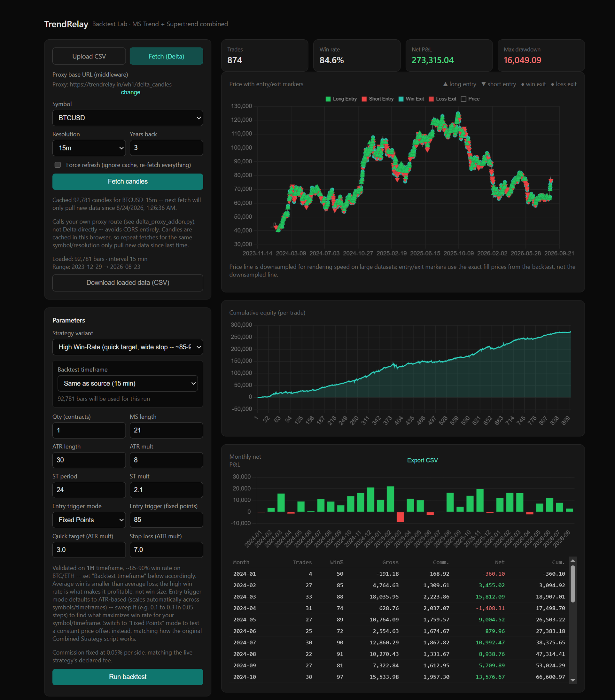This screenshot has height=700, width=615.
Task: Click the Fetch candles button
Action: pyautogui.click(x=128, y=181)
